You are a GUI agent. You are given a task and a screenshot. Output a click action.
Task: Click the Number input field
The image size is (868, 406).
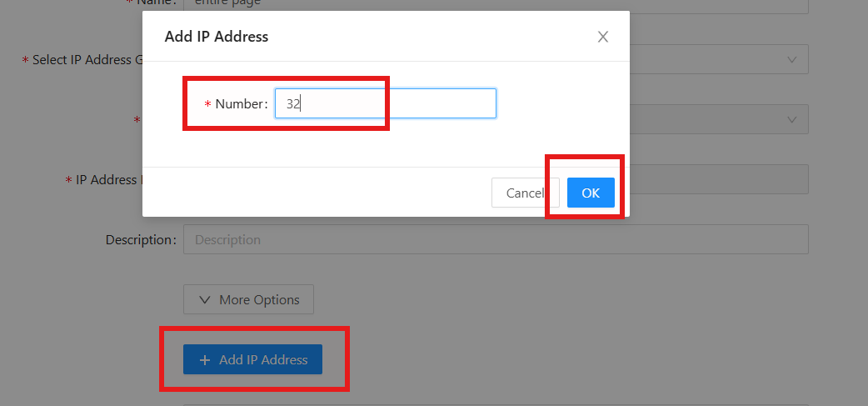point(385,103)
